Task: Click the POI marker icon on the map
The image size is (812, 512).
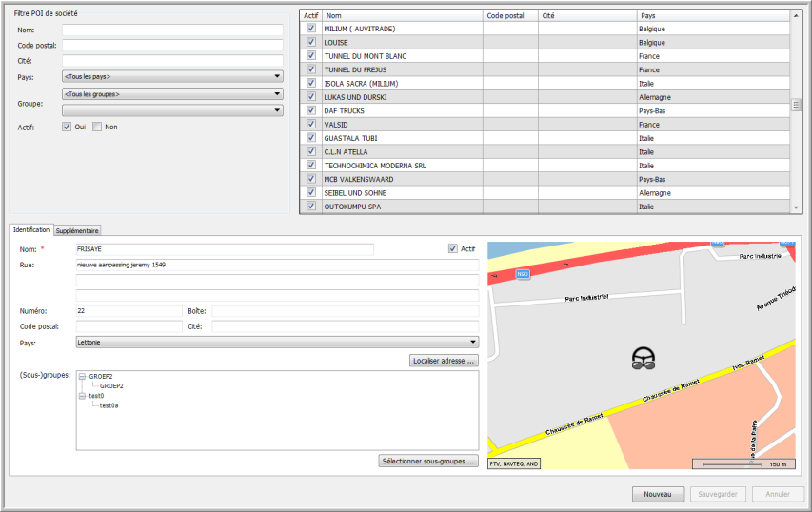Action: coord(644,358)
